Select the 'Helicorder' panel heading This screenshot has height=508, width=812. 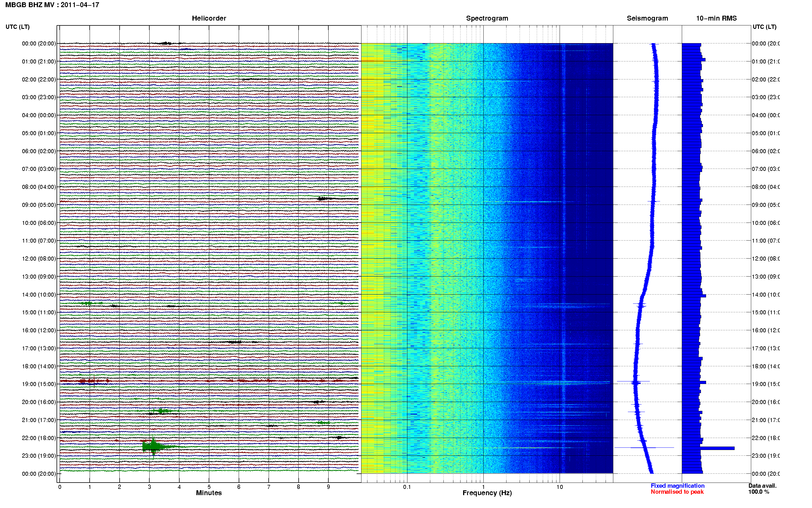point(209,19)
